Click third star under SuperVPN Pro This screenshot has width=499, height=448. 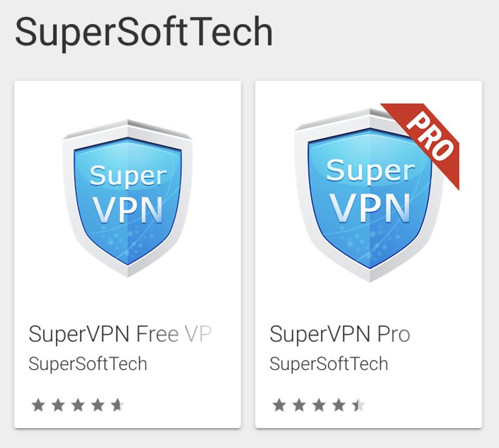[319, 405]
